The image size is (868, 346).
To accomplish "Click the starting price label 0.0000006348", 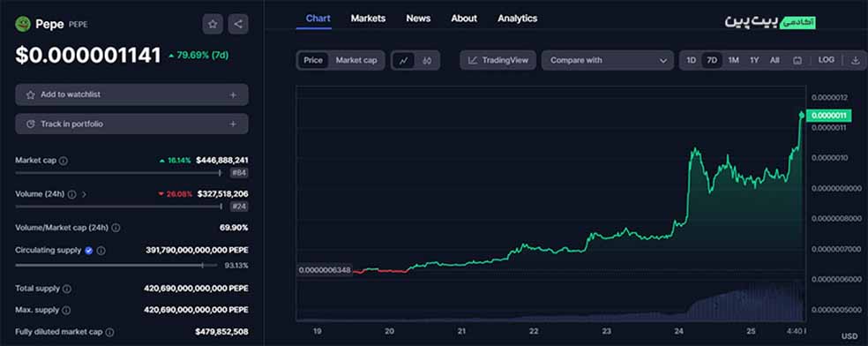I will 325,271.
